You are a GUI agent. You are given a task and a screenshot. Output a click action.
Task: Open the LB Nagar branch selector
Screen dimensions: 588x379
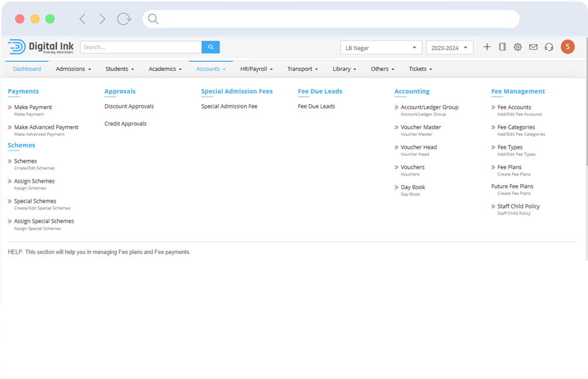tap(381, 47)
